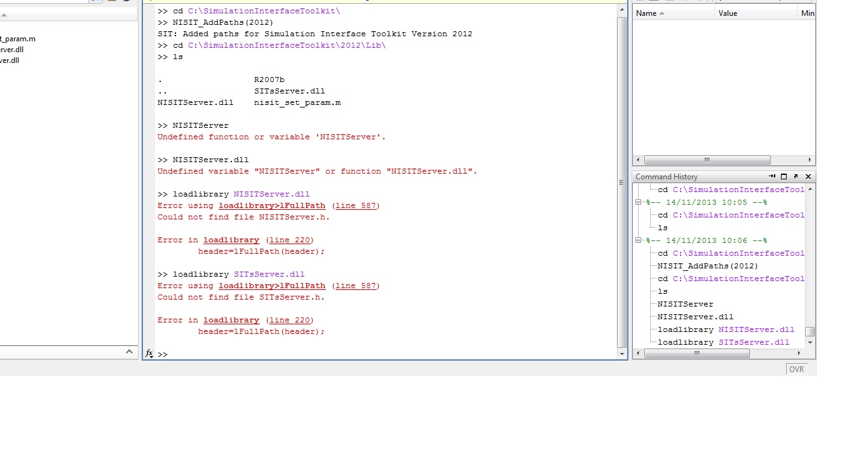The height and width of the screenshot is (463, 868).
Task: Sort Workspace by the Name column
Action: (x=674, y=13)
